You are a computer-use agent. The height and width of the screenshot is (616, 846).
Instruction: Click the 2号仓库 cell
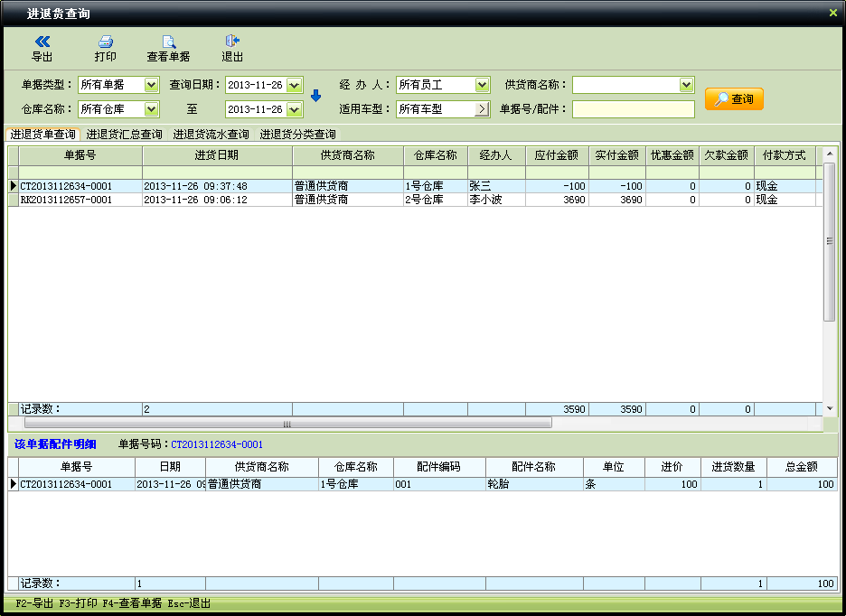436,200
